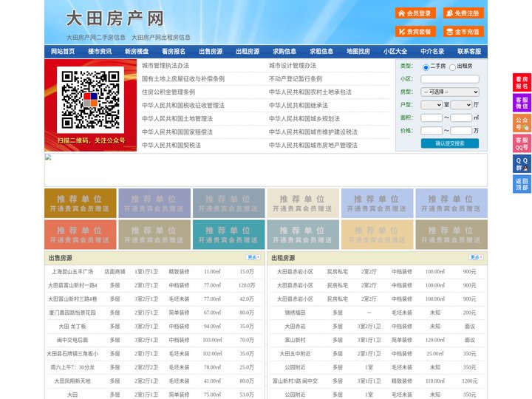Screen dimensions: 532x399
Task: Open 楼市资讯 navigation item
Action: (100, 52)
